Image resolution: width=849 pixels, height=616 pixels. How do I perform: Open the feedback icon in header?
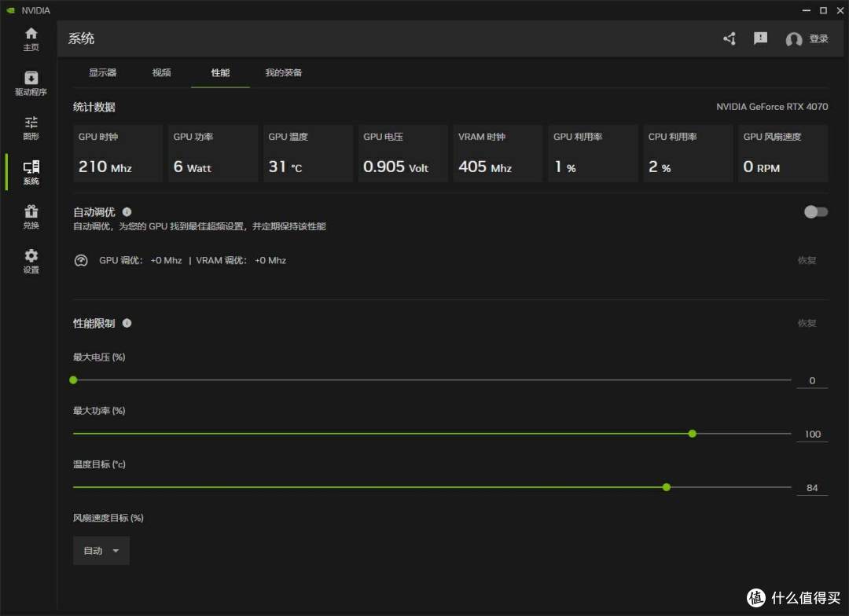(760, 38)
